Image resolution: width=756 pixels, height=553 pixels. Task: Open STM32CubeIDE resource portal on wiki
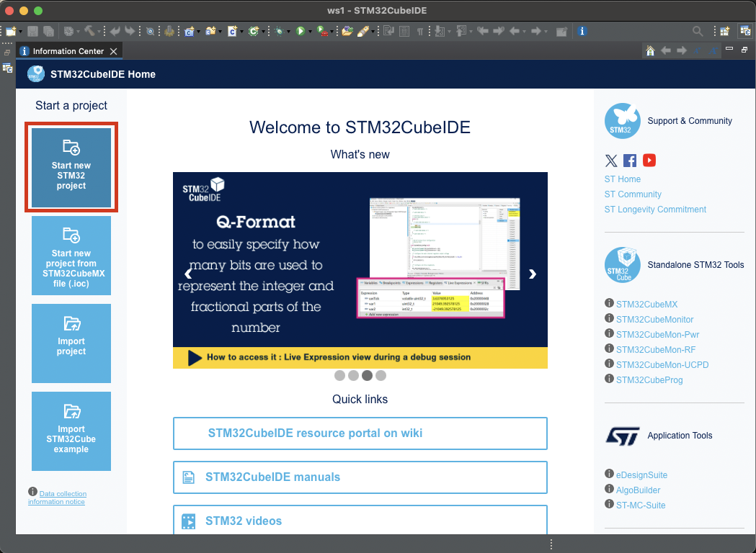[360, 433]
